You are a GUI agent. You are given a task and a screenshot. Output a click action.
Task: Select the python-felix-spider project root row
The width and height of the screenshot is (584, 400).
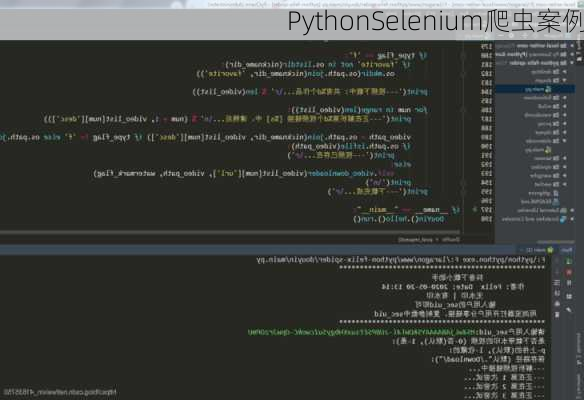535,63
